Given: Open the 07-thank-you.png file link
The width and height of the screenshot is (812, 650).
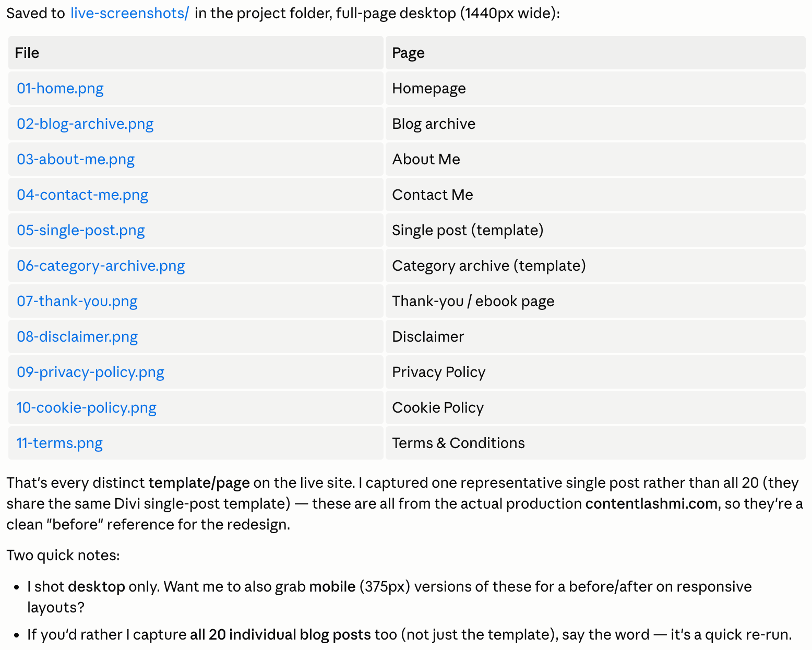Looking at the screenshot, I should 77,301.
